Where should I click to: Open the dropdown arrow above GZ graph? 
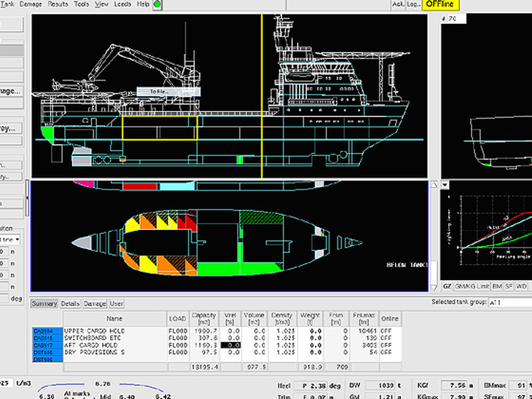click(445, 185)
